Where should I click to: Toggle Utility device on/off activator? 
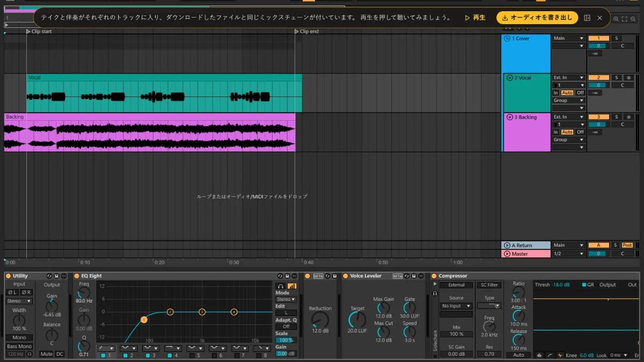click(x=8, y=276)
